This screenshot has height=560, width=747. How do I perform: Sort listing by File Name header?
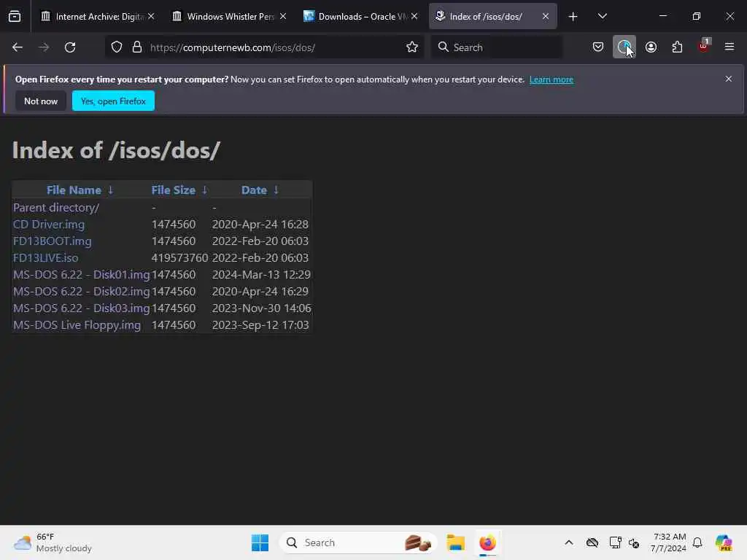[74, 190]
